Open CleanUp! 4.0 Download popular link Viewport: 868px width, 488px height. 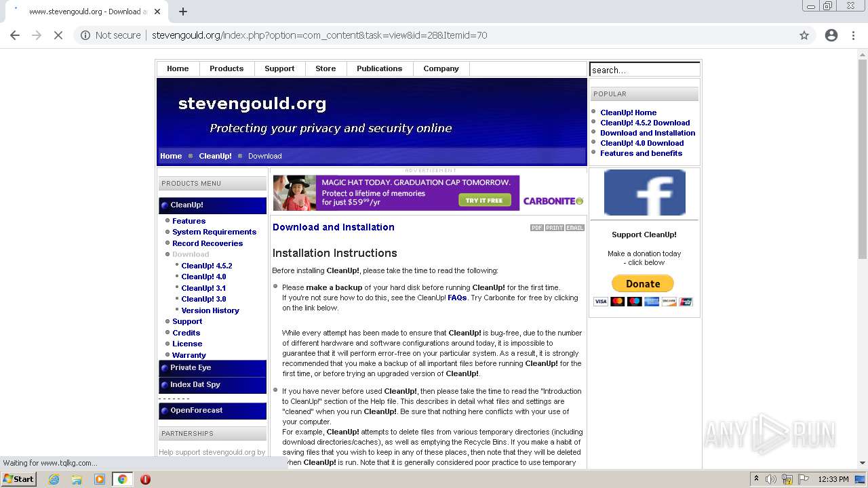pos(642,143)
